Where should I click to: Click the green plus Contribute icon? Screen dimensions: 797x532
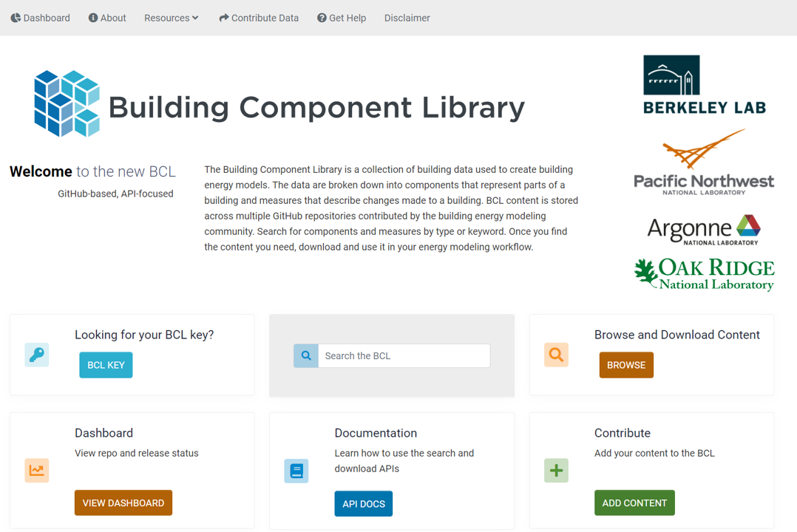point(556,471)
